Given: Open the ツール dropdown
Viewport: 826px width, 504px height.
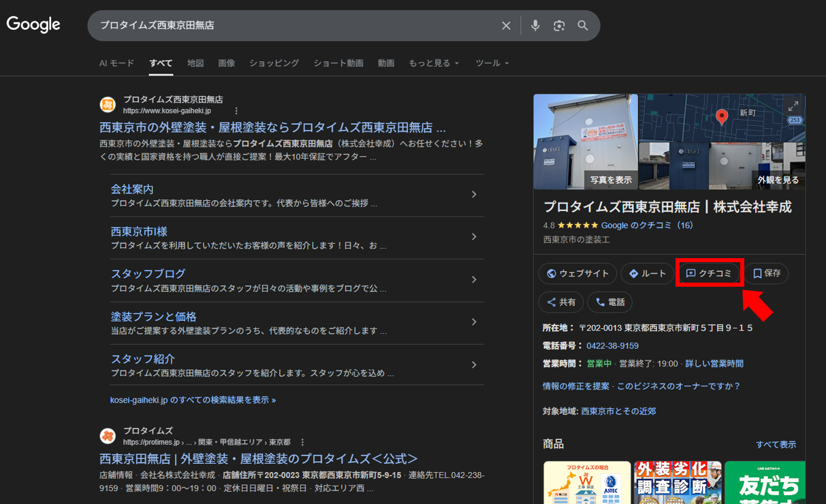Looking at the screenshot, I should click(492, 63).
